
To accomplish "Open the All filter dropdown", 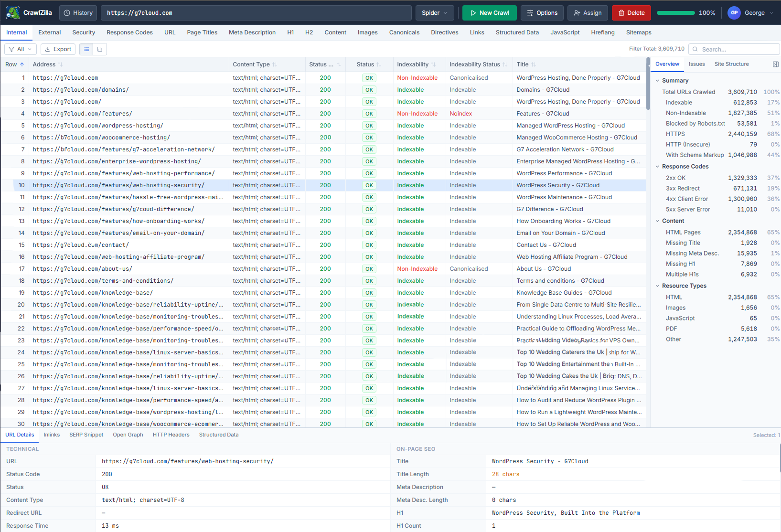I will point(20,49).
